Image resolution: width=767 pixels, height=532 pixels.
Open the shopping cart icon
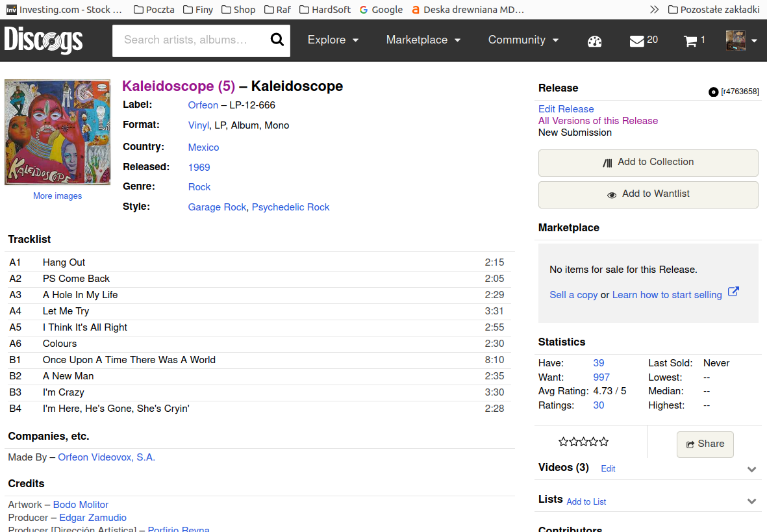pos(690,41)
